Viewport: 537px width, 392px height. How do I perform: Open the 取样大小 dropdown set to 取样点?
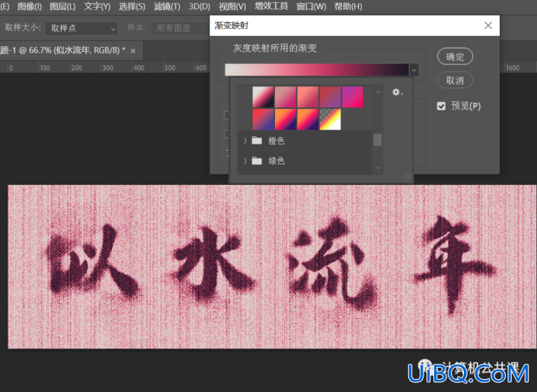[x=82, y=28]
